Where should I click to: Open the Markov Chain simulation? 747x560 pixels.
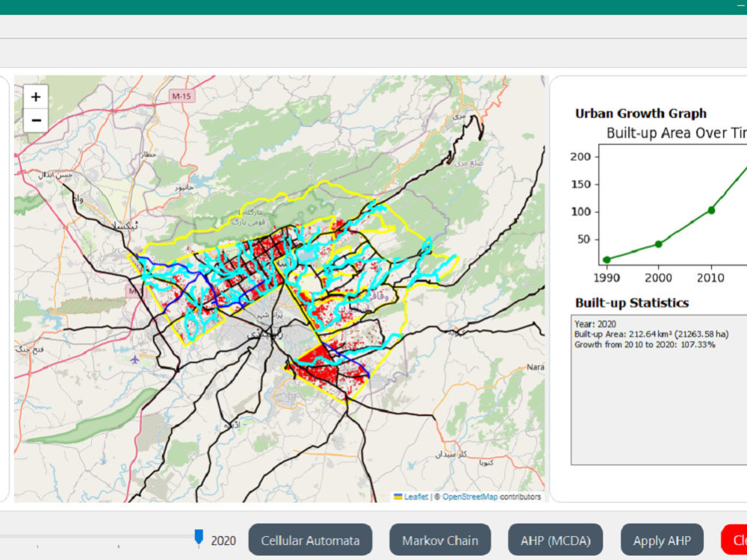(440, 541)
